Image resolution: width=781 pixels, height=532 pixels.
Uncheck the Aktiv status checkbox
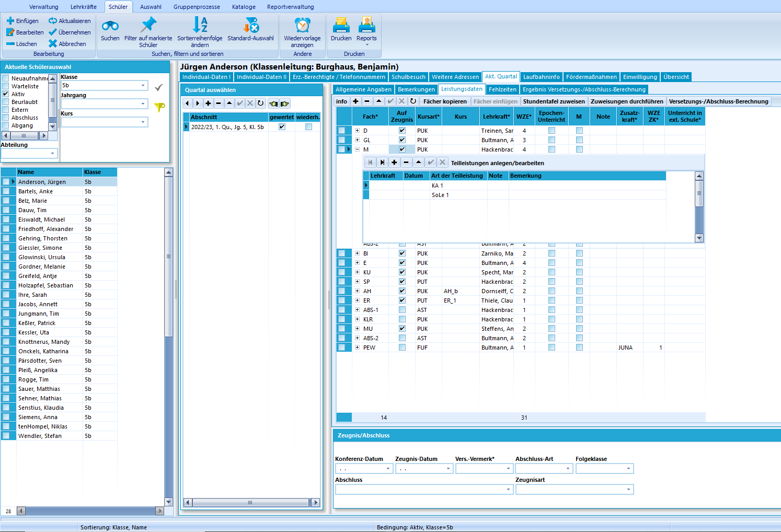(6, 94)
